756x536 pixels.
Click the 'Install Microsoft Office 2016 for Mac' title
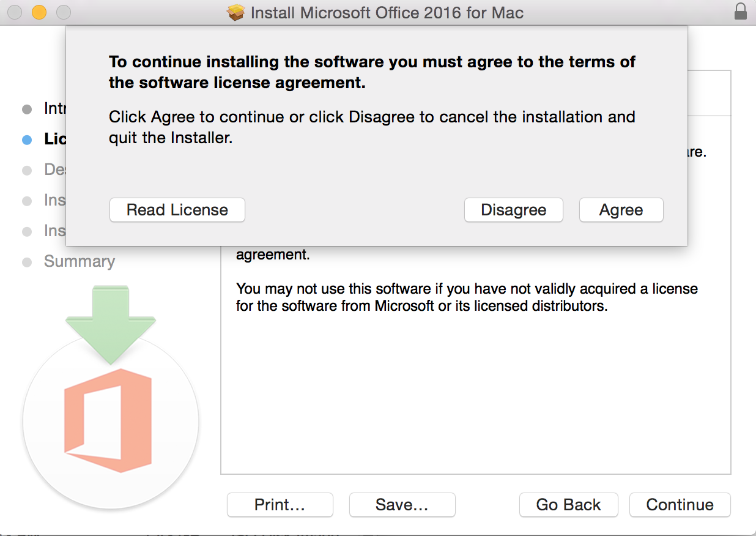pos(387,12)
